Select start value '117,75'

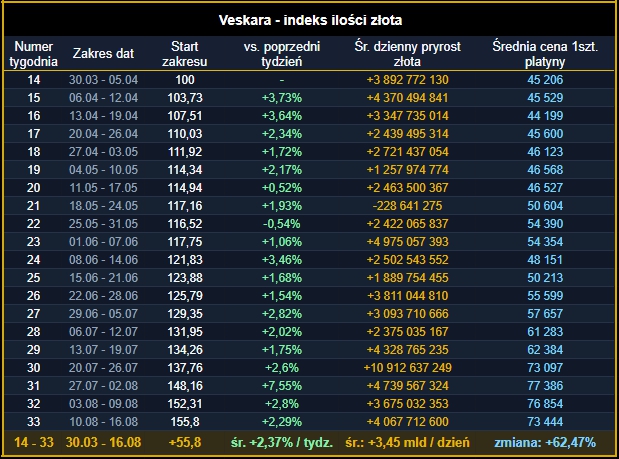tap(185, 242)
